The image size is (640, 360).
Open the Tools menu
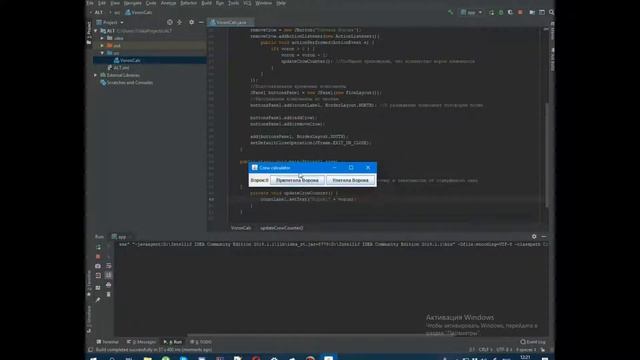pyautogui.click(x=233, y=3)
